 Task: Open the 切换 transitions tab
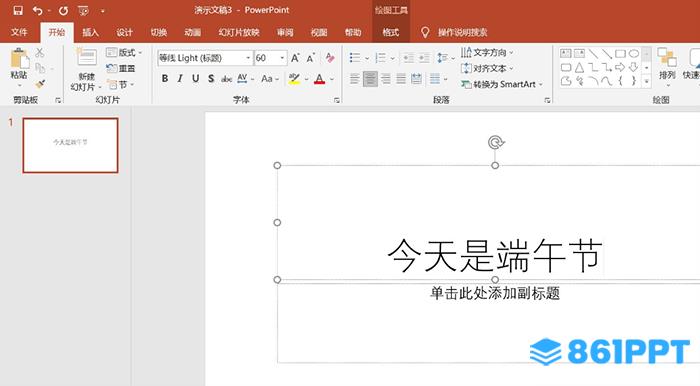[x=158, y=32]
